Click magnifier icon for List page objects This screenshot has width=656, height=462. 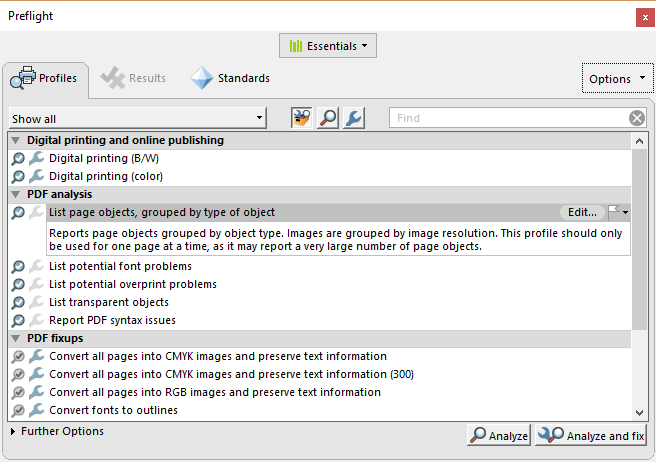[18, 213]
